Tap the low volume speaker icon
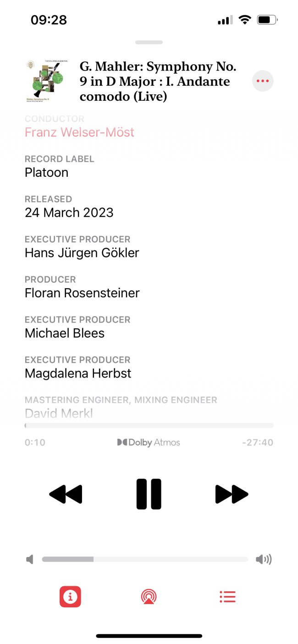 30,559
